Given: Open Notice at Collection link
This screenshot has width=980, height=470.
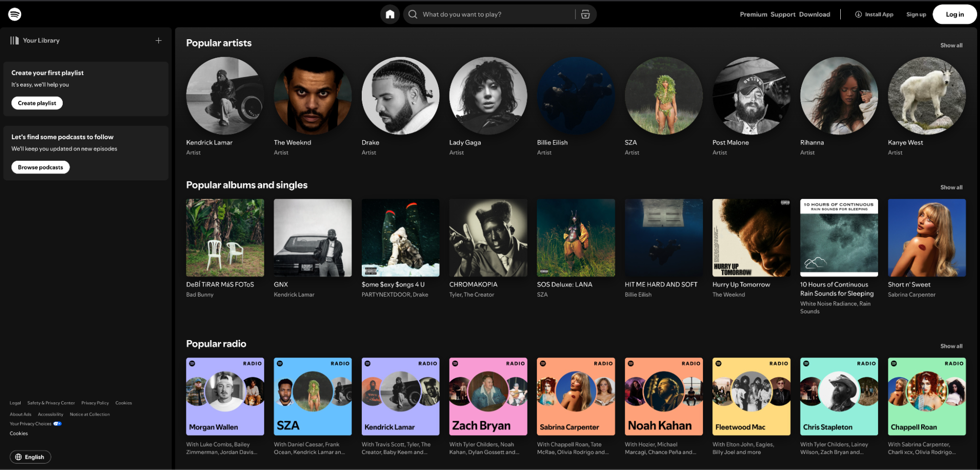Looking at the screenshot, I should coord(90,414).
